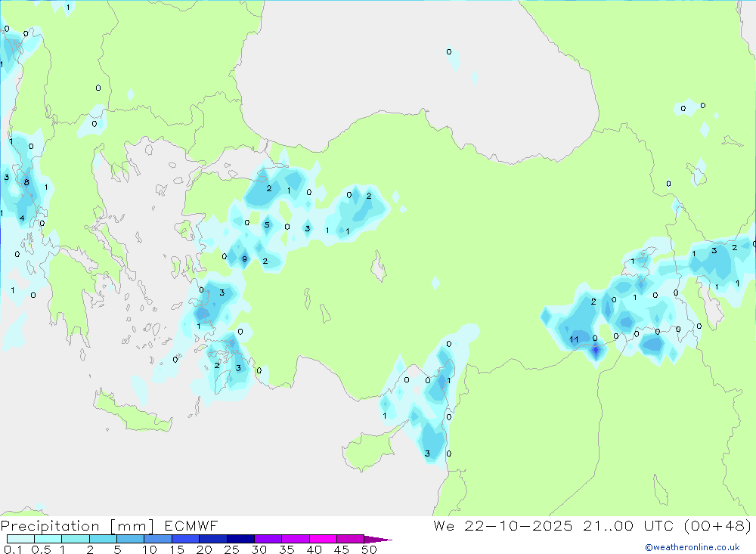
Task: Click the '11' precipitation value on the map
Action: coord(574,339)
